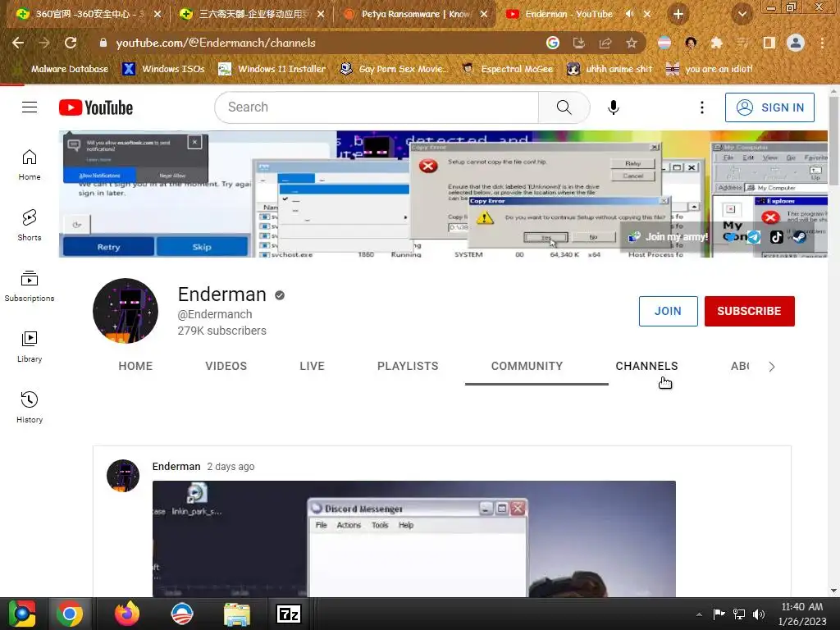840x630 pixels.
Task: Open Chrome three-dot menu
Action: pos(822,43)
